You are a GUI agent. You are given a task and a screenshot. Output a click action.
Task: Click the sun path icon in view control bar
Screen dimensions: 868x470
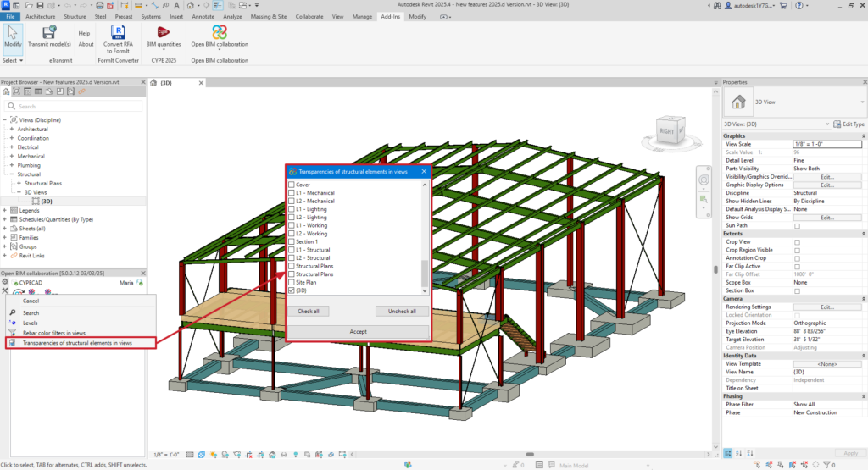point(213,455)
